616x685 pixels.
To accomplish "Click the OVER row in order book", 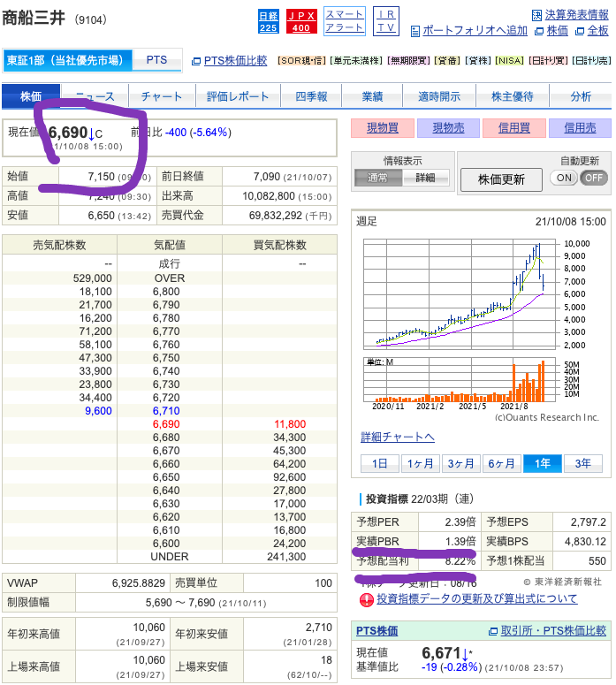I will tap(170, 278).
